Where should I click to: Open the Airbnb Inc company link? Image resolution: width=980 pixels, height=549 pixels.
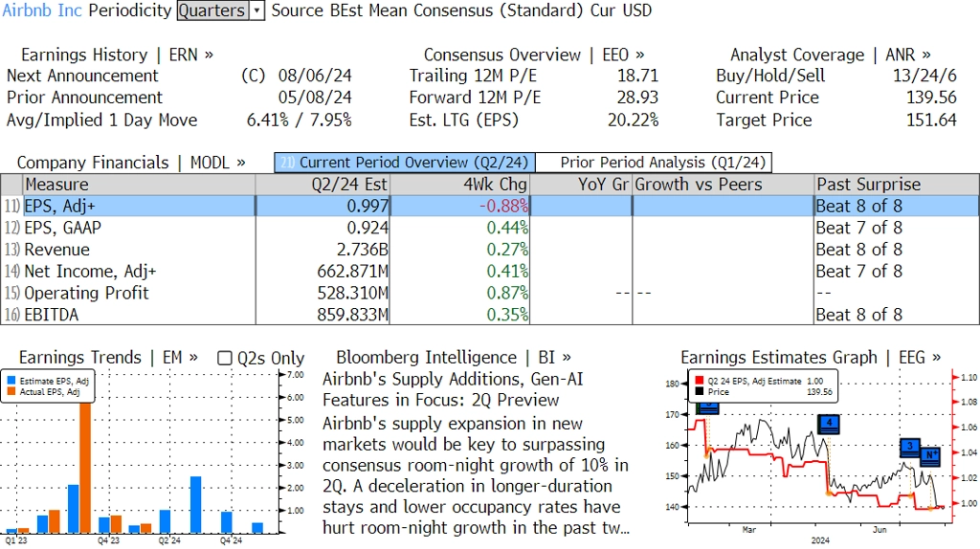point(42,11)
